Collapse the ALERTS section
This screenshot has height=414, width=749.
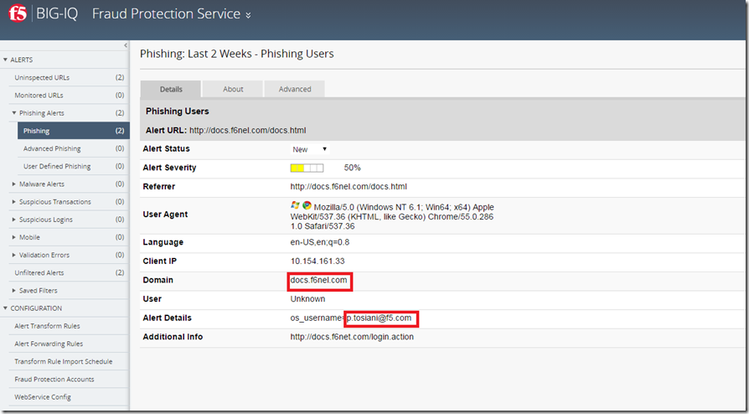point(5,60)
